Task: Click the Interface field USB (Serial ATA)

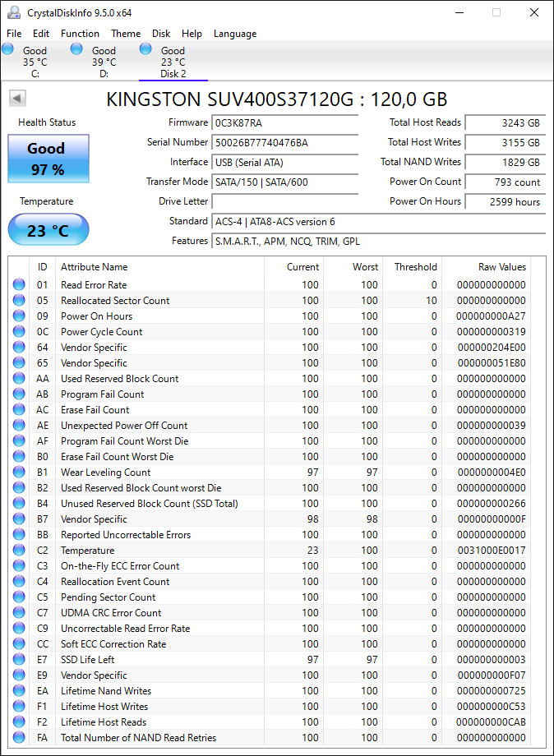Action: click(285, 163)
